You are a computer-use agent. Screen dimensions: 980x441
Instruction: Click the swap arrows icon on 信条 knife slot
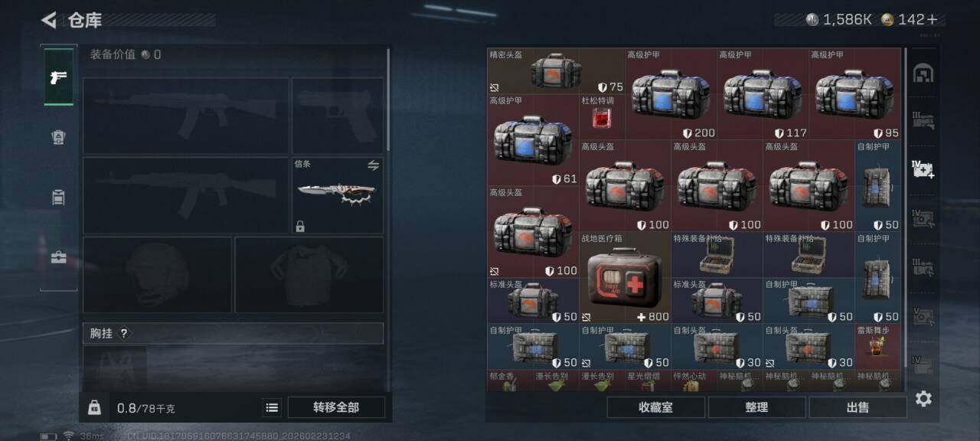374,165
